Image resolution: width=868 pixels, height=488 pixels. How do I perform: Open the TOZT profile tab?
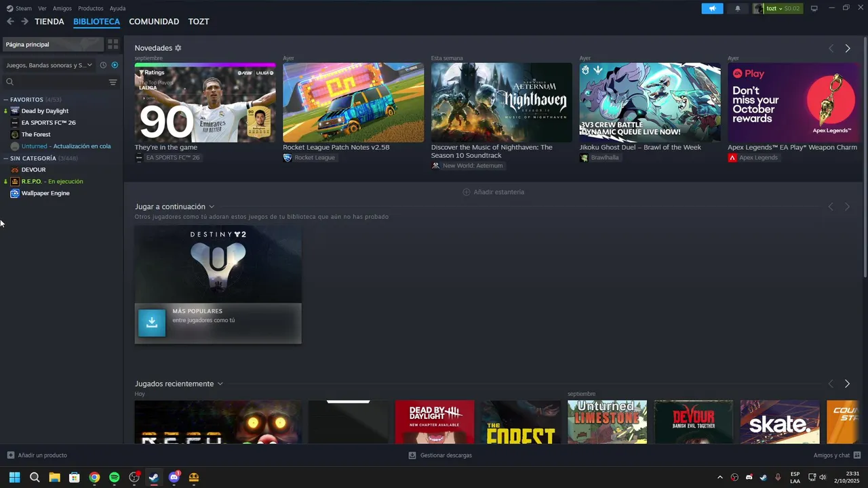pyautogui.click(x=199, y=22)
